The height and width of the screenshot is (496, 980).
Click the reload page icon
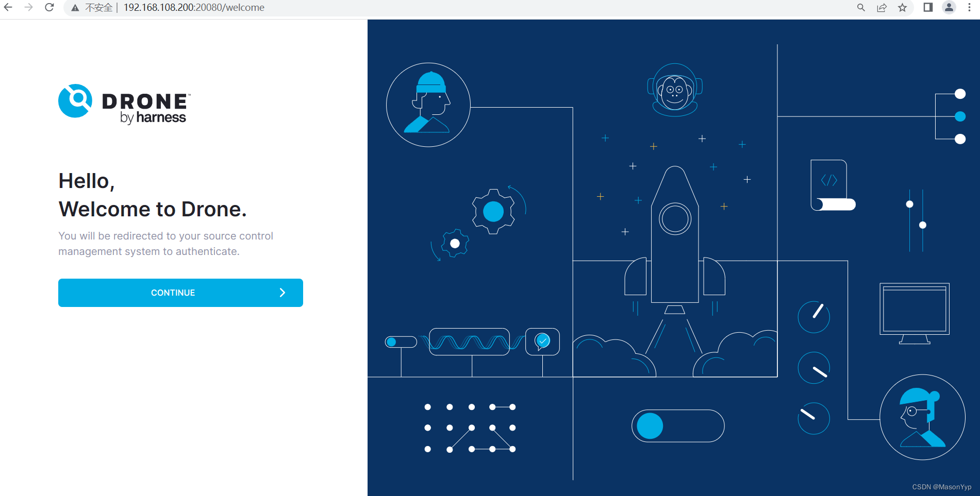[49, 8]
